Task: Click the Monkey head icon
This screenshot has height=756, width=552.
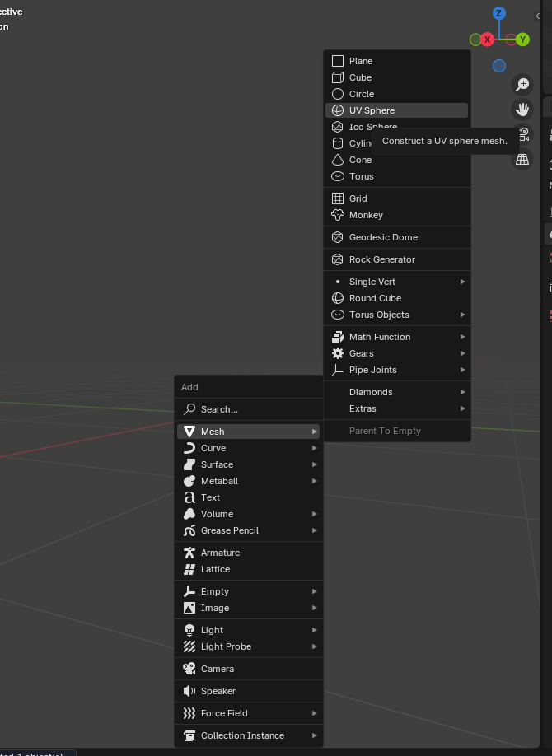Action: (338, 215)
